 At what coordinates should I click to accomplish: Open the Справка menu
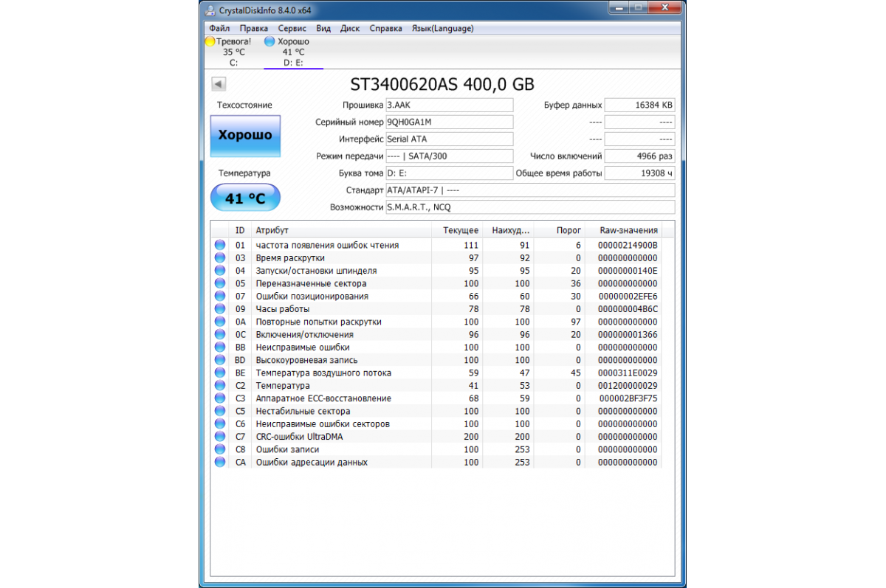pyautogui.click(x=385, y=29)
